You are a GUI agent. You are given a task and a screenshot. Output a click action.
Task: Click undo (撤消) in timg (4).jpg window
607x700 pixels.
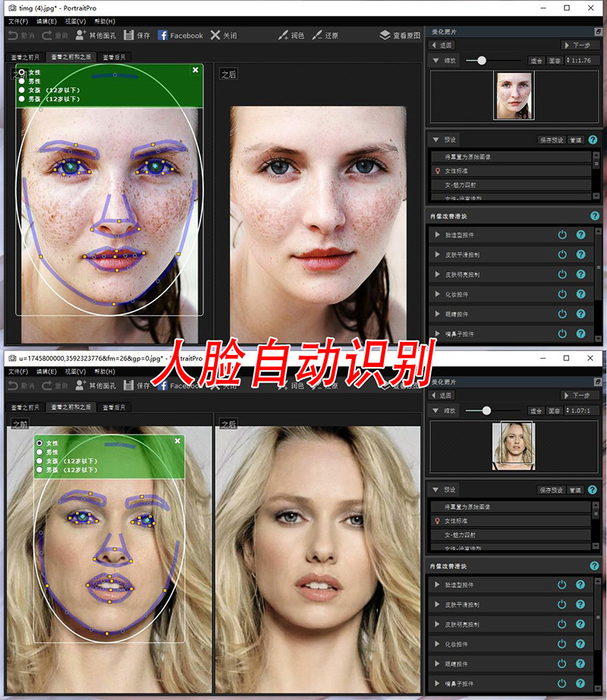pos(21,36)
